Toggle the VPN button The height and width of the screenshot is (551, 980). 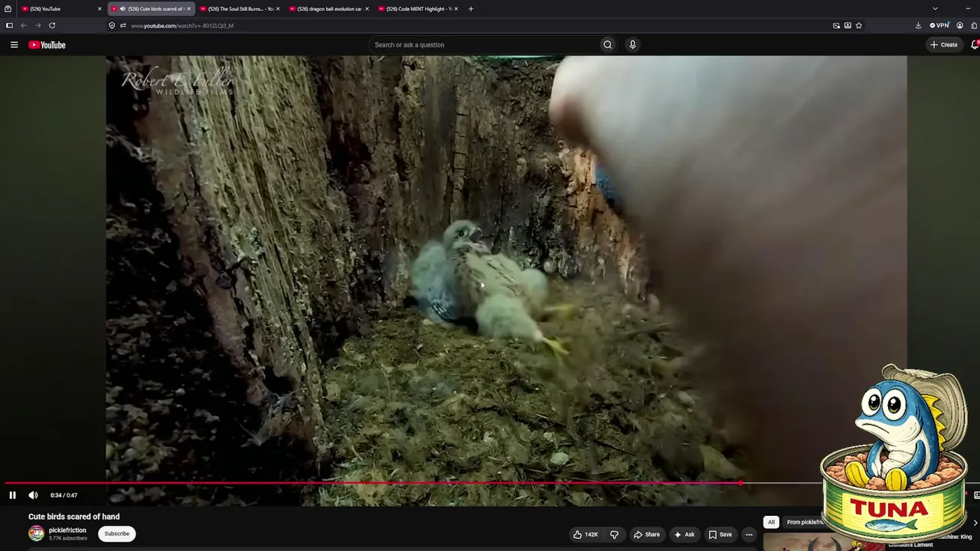coord(939,25)
